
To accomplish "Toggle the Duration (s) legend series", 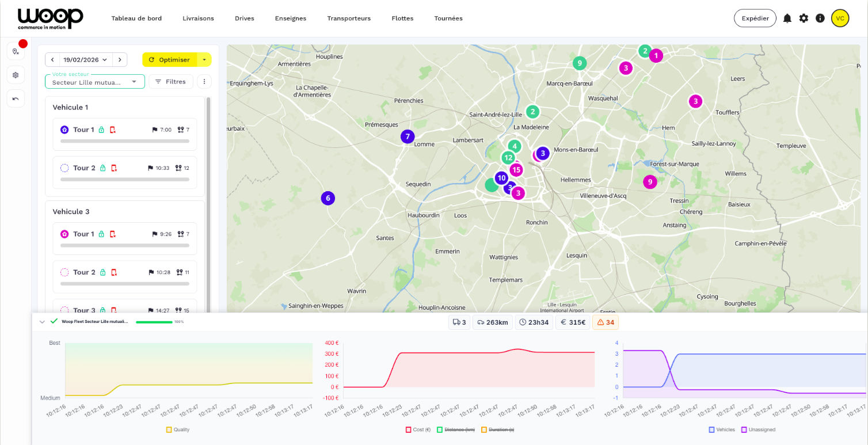I will click(x=501, y=429).
